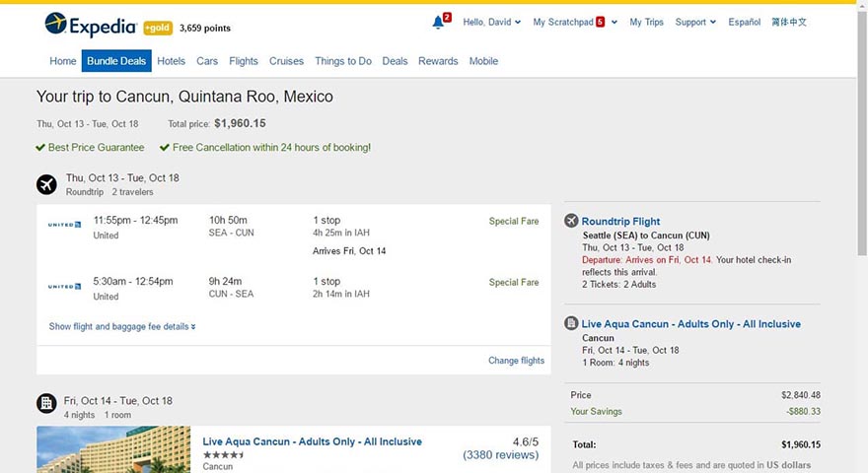Click the hotel building icon beside Fri, Oct 14
This screenshot has height=473, width=868.
click(46, 403)
